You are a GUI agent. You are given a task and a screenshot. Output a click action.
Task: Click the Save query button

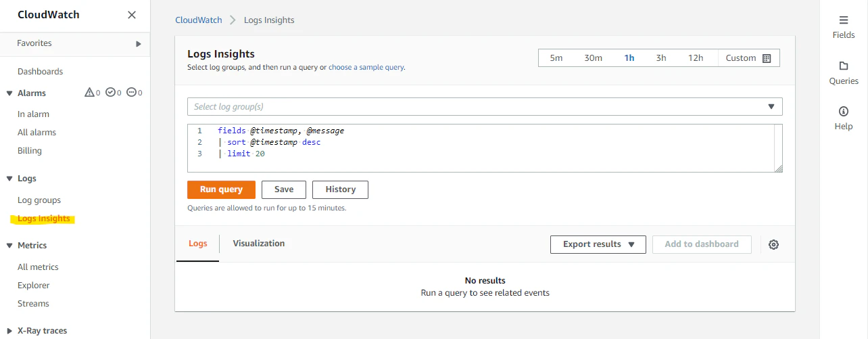tap(284, 189)
